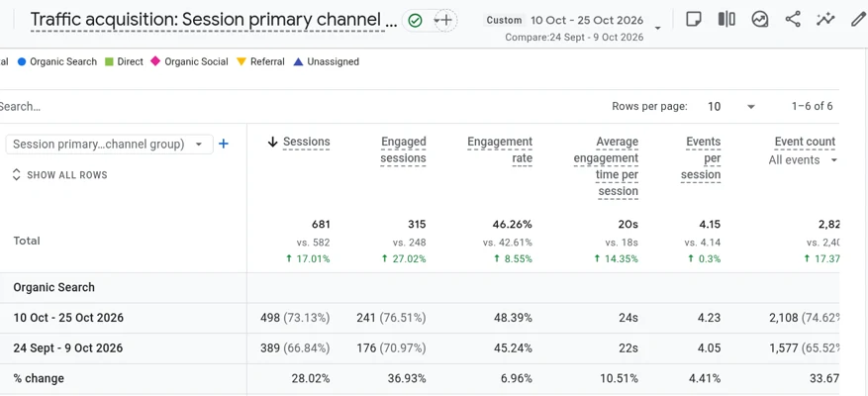Click the Sessions column header
The width and height of the screenshot is (868, 396).
[x=306, y=142]
